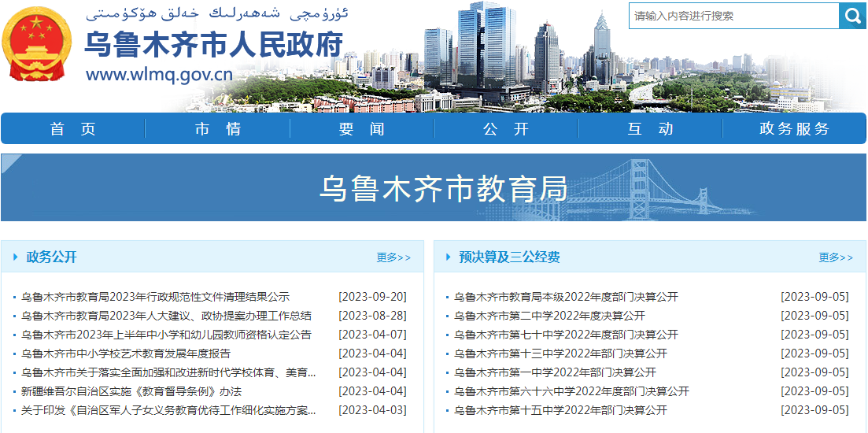868x433 pixels.
Task: Open 乌鲁木齐市第六十六中学2022年度部门决算公开
Action: (x=571, y=391)
